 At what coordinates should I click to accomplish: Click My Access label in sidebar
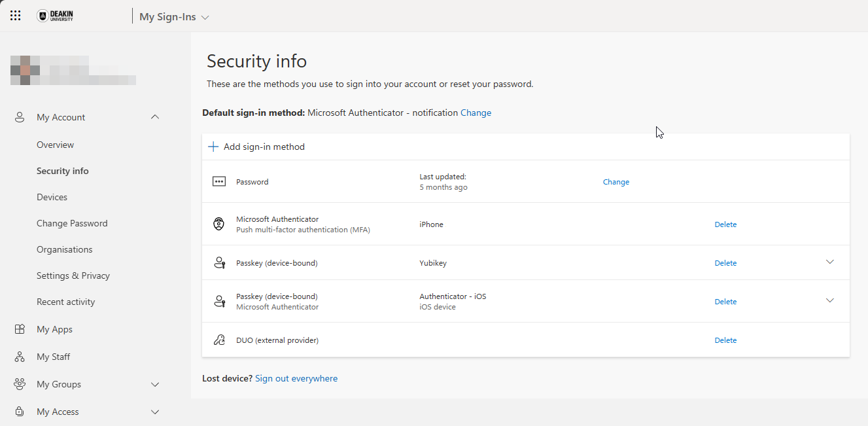58,412
